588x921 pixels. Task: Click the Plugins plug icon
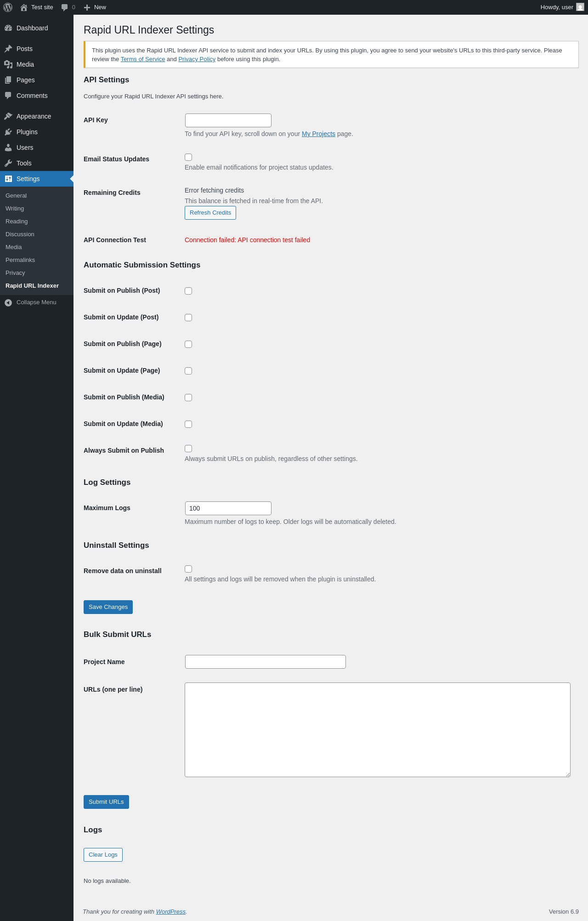click(x=8, y=132)
